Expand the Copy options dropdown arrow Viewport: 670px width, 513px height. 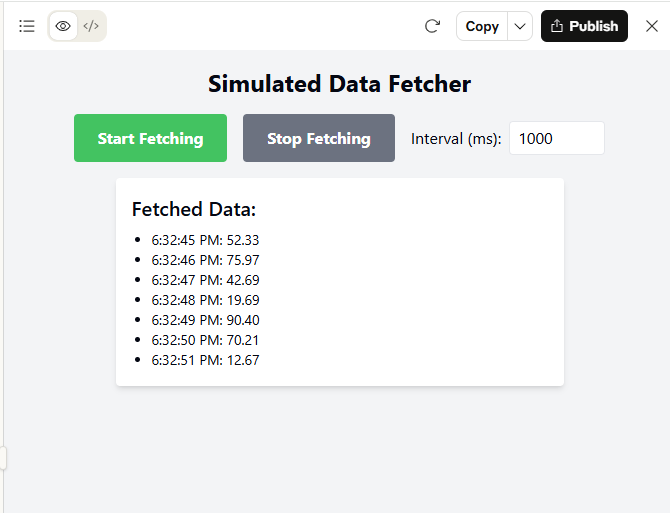click(x=520, y=26)
